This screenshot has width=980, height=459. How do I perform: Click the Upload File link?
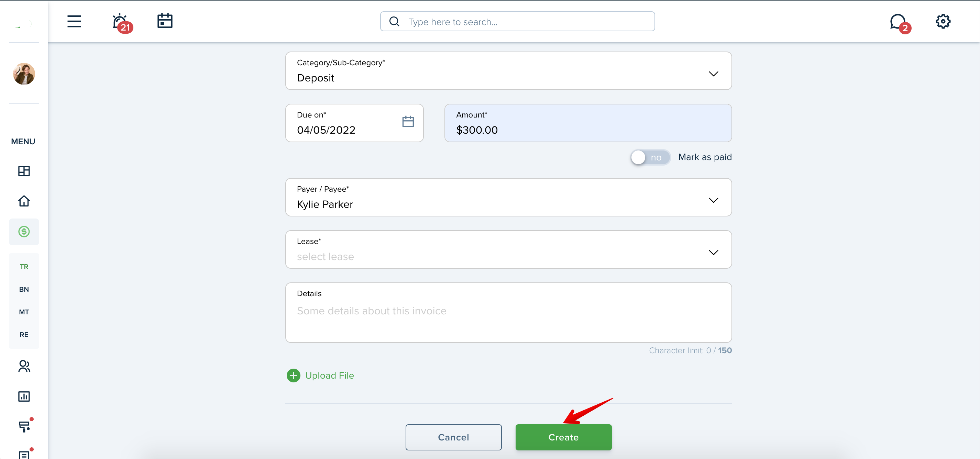tap(329, 376)
